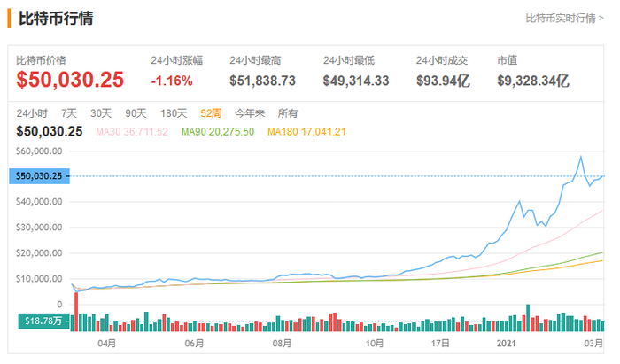Click the red $50,030.25 bitcoin price

tap(69, 80)
